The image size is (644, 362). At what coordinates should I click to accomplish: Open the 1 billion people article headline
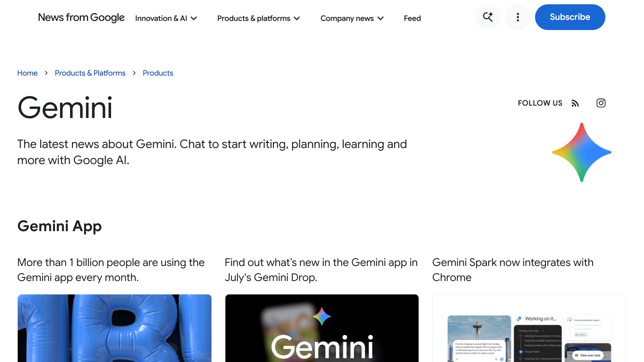[x=111, y=270]
